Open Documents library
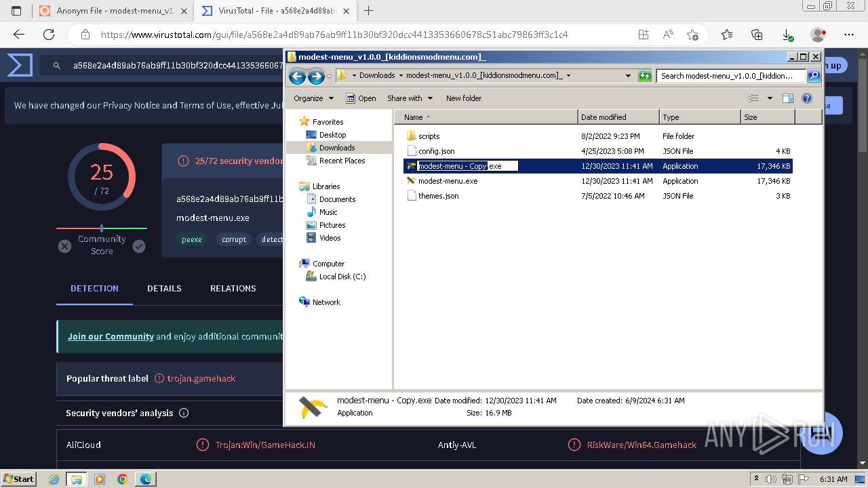The height and width of the screenshot is (488, 868). point(337,199)
